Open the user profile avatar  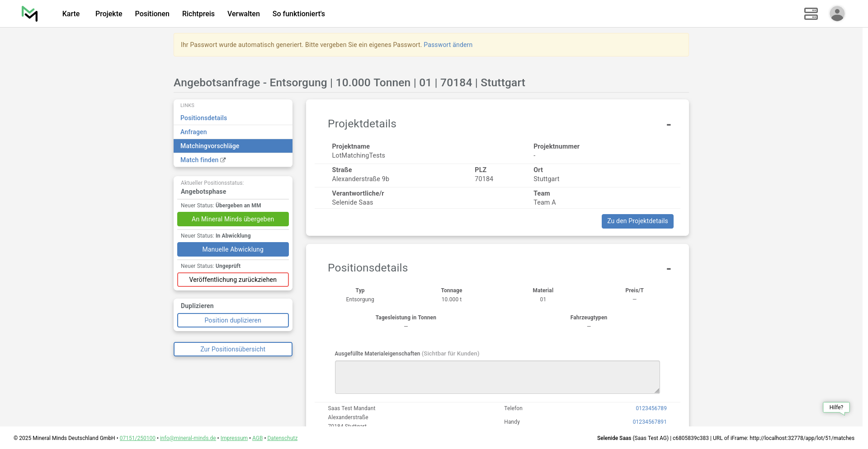pos(837,14)
